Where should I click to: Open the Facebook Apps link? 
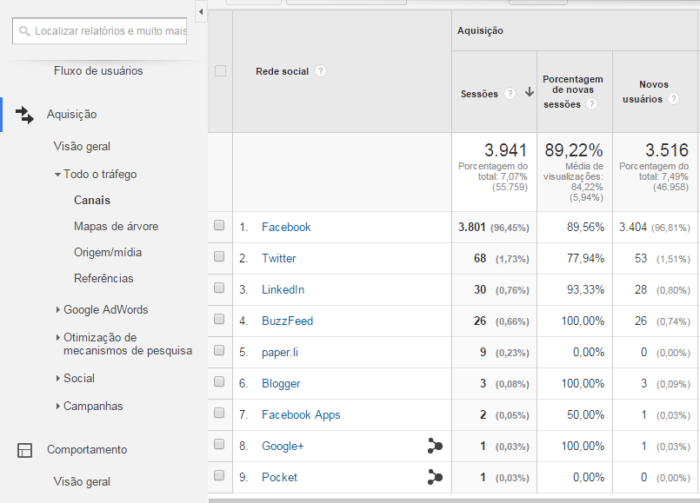pyautogui.click(x=301, y=415)
